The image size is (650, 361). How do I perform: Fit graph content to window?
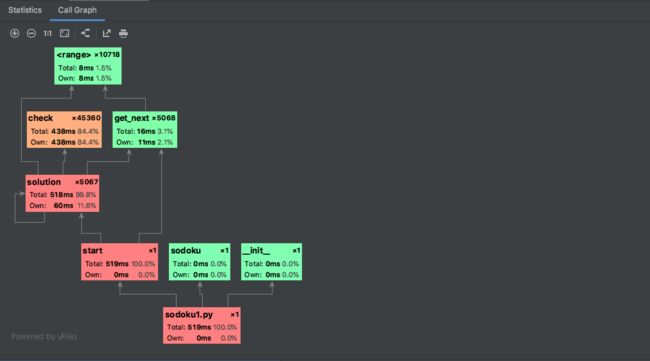pyautogui.click(x=65, y=34)
